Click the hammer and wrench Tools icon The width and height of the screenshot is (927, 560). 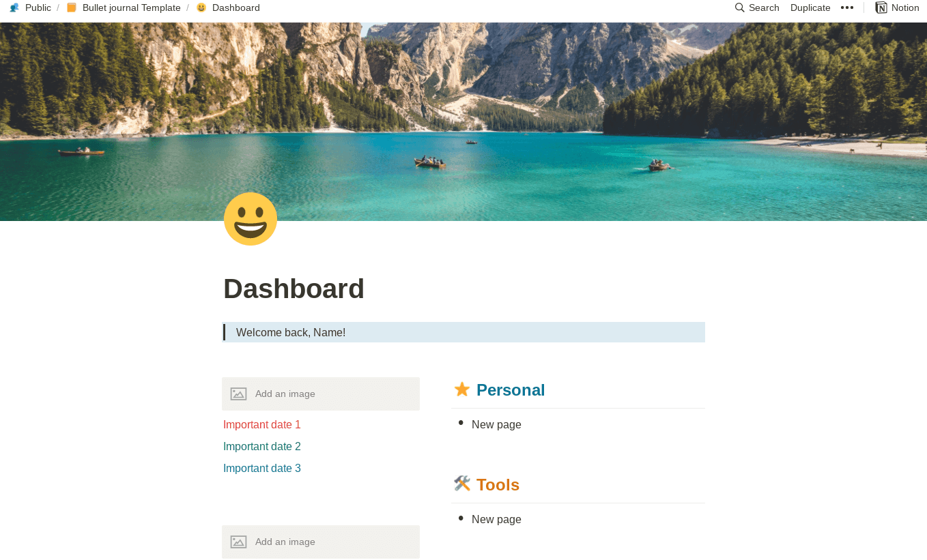[x=462, y=484]
